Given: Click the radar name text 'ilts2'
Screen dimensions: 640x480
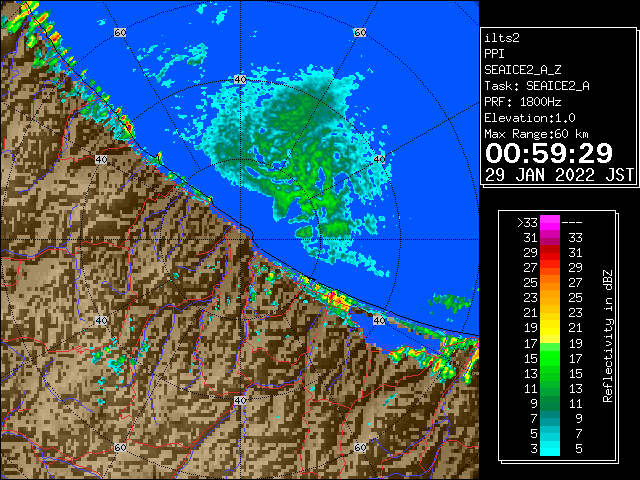Looking at the screenshot, I should point(502,38).
